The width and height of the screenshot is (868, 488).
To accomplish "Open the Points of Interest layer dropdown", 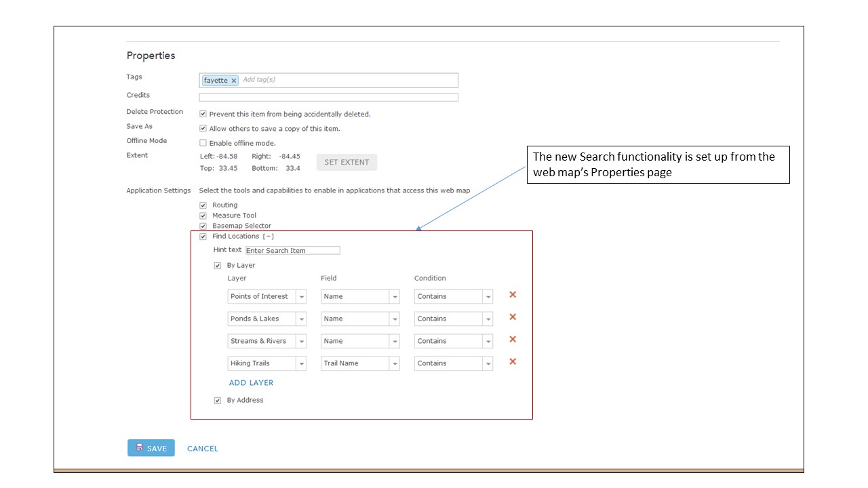I will [x=301, y=297].
